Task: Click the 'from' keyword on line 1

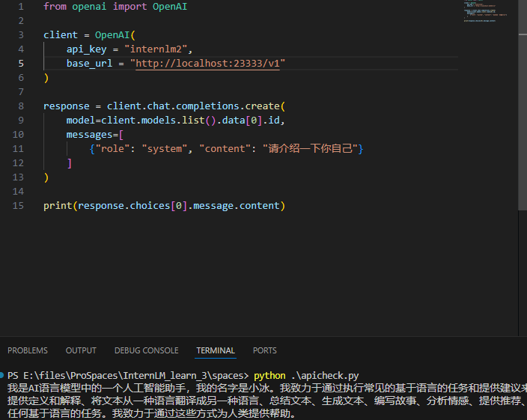Action: [x=55, y=7]
